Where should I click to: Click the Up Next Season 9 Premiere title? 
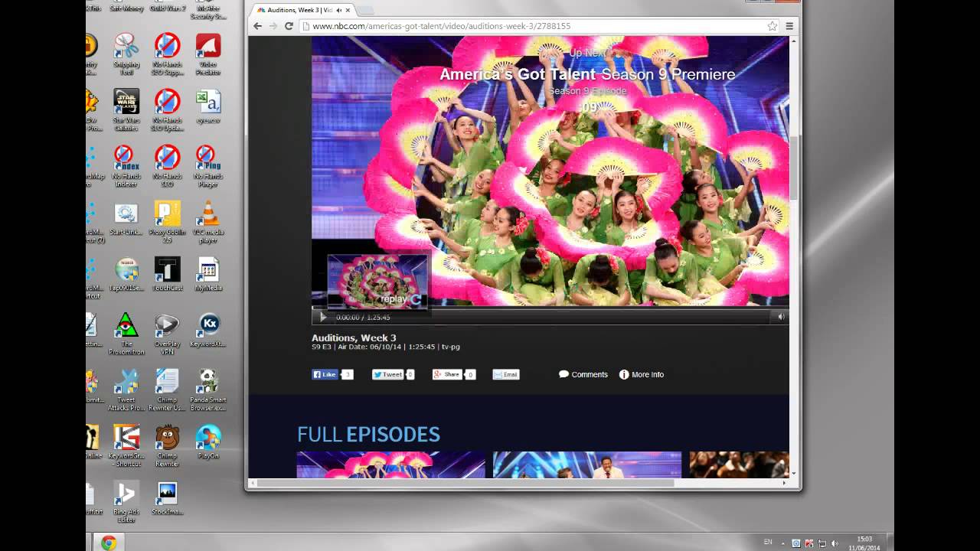(587, 74)
